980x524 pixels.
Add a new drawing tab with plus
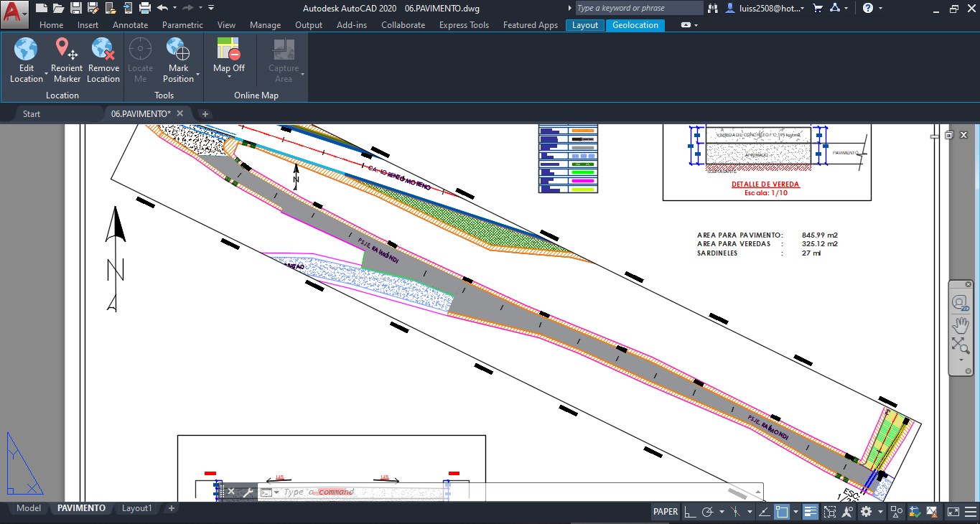pyautogui.click(x=205, y=114)
